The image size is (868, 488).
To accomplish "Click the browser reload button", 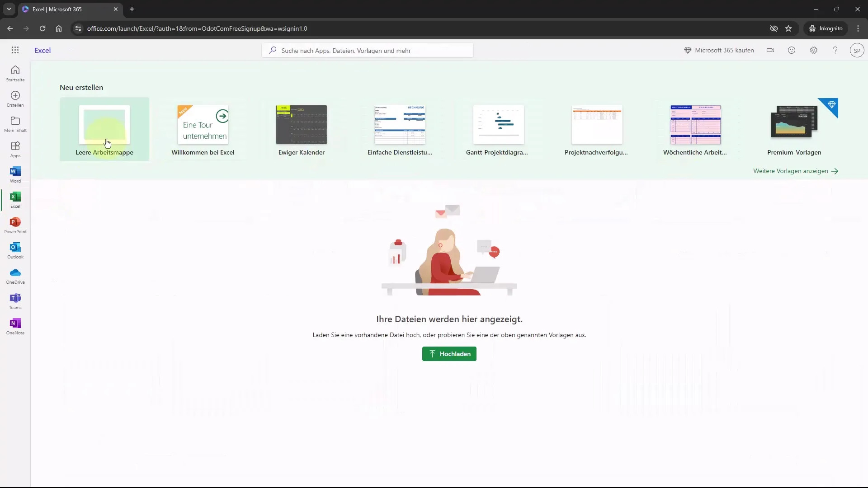I will 42,28.
